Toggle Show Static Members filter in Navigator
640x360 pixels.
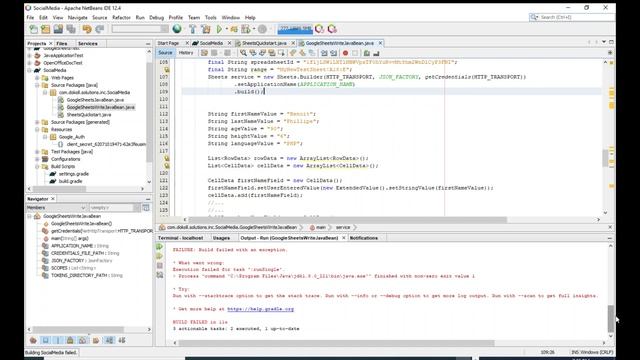pos(58,340)
